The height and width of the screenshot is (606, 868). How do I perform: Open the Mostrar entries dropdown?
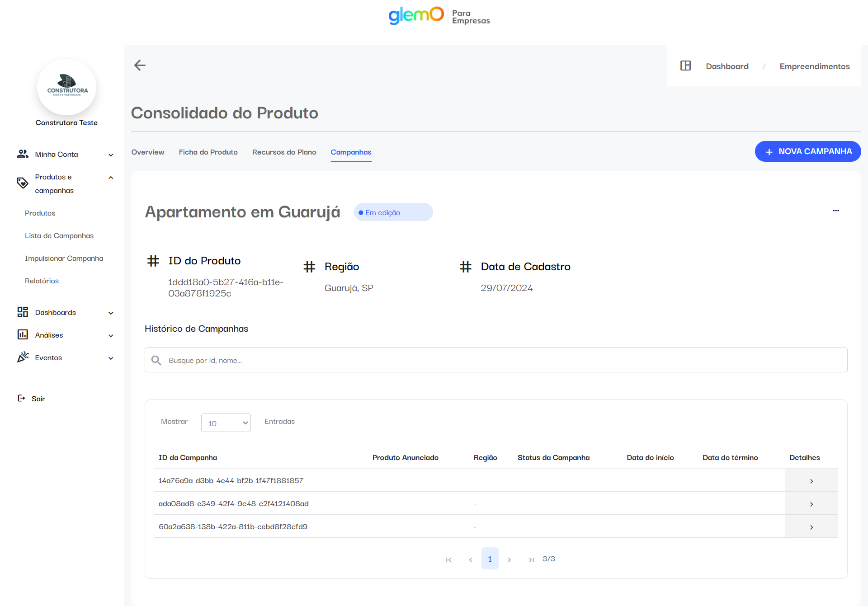pos(226,423)
